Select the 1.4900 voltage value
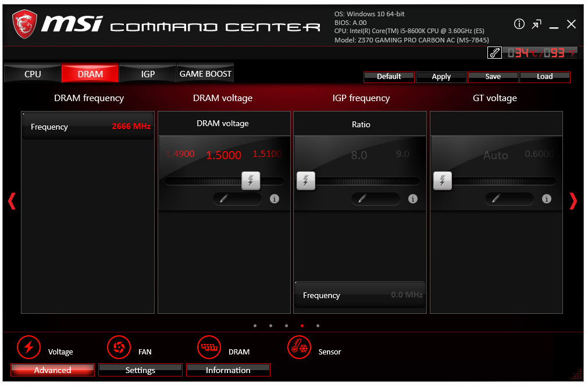588x387 pixels. (x=180, y=154)
